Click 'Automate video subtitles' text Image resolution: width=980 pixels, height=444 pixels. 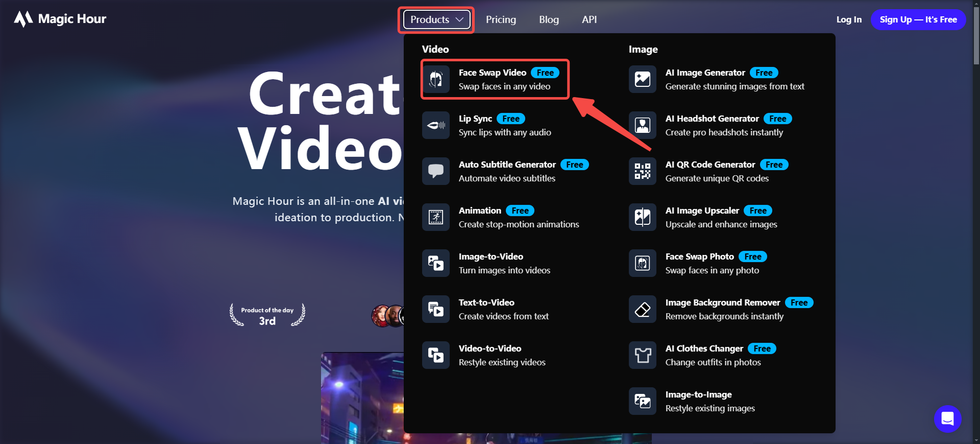[x=507, y=178]
